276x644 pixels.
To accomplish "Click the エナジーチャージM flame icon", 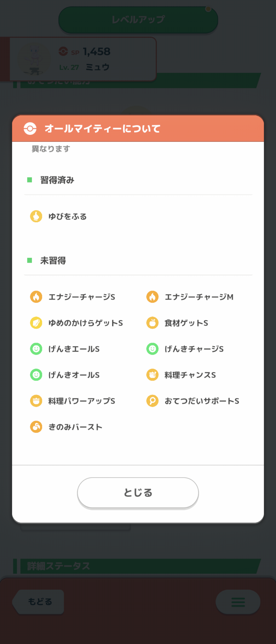I will pos(152,297).
